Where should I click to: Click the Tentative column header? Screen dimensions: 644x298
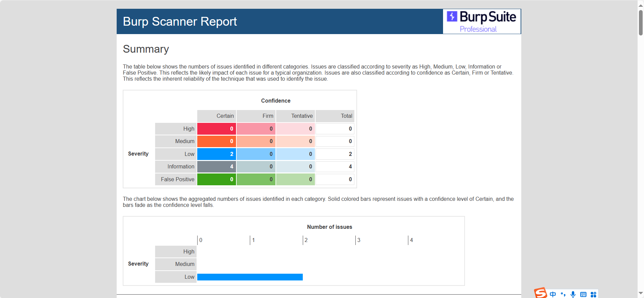[296, 116]
